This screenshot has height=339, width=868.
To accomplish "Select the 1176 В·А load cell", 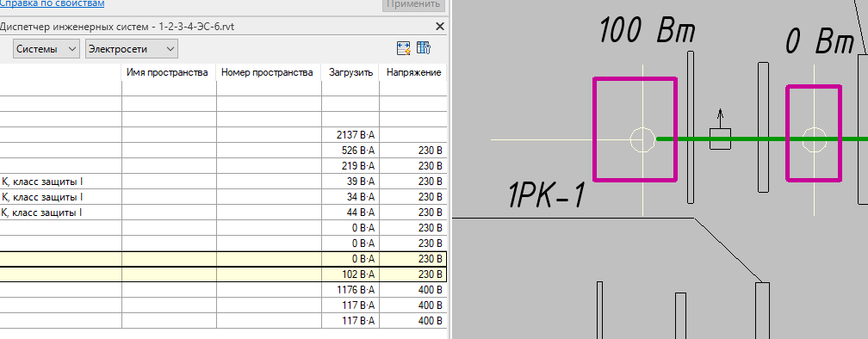I will 350,290.
